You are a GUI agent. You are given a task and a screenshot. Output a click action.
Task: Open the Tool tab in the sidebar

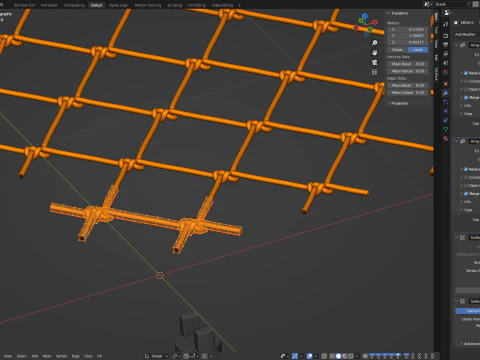[x=436, y=31]
